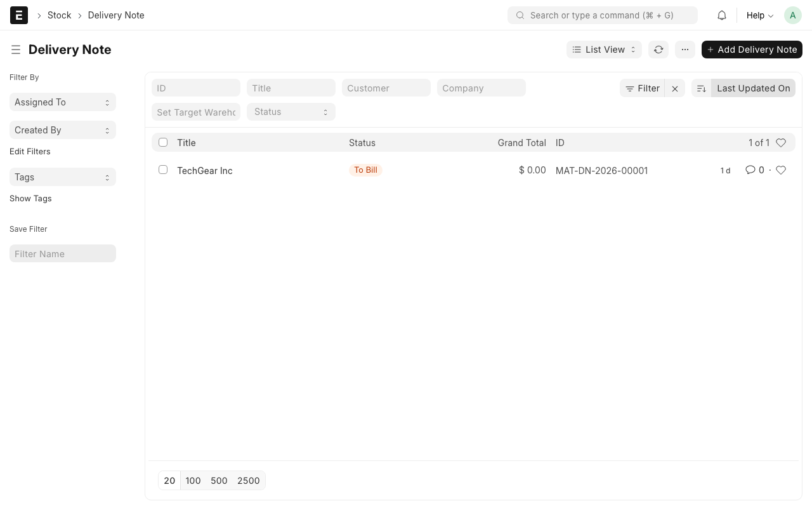
Task: Open the Help menu
Action: pos(759,15)
